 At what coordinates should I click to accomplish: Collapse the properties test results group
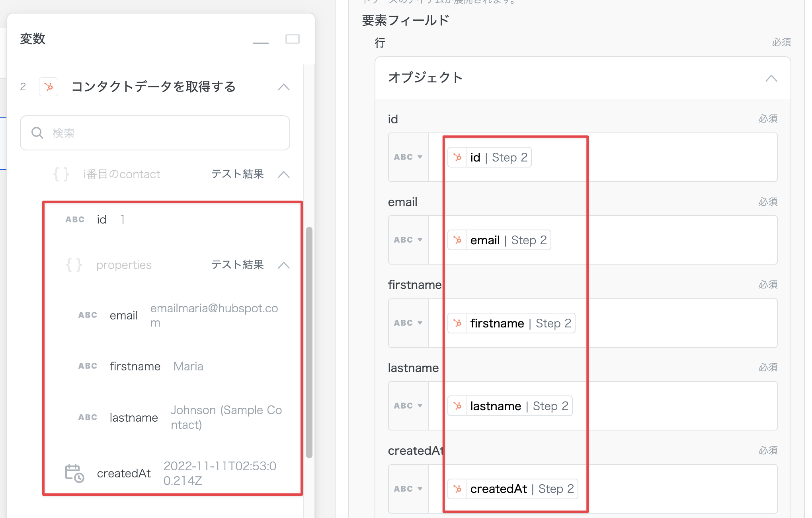click(284, 265)
